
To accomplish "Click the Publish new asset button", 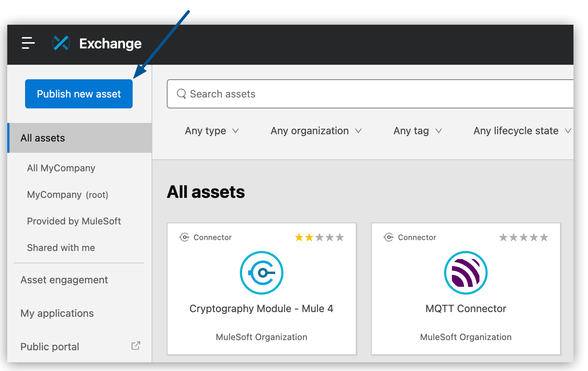I will [78, 93].
